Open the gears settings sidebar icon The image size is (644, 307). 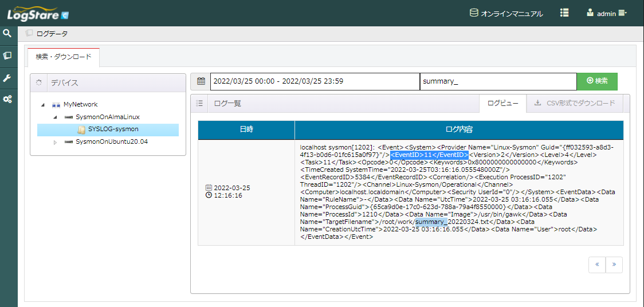tap(7, 99)
